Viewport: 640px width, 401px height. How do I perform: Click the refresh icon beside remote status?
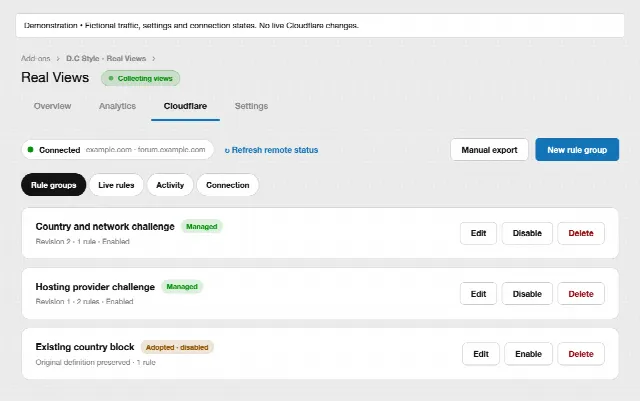pos(227,151)
